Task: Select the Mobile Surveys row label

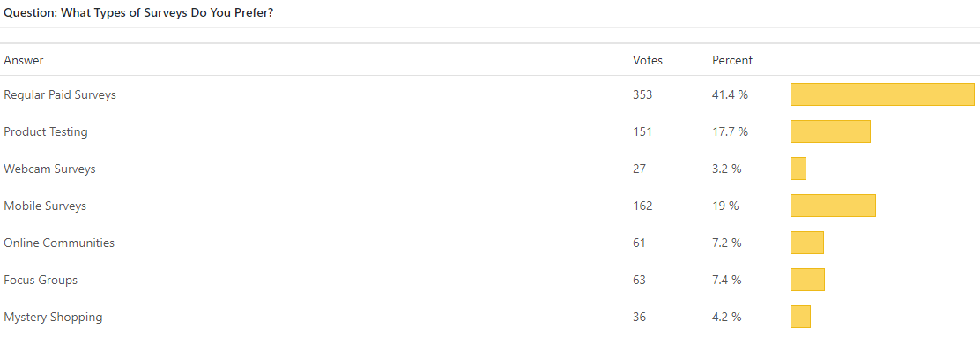Action: (45, 206)
